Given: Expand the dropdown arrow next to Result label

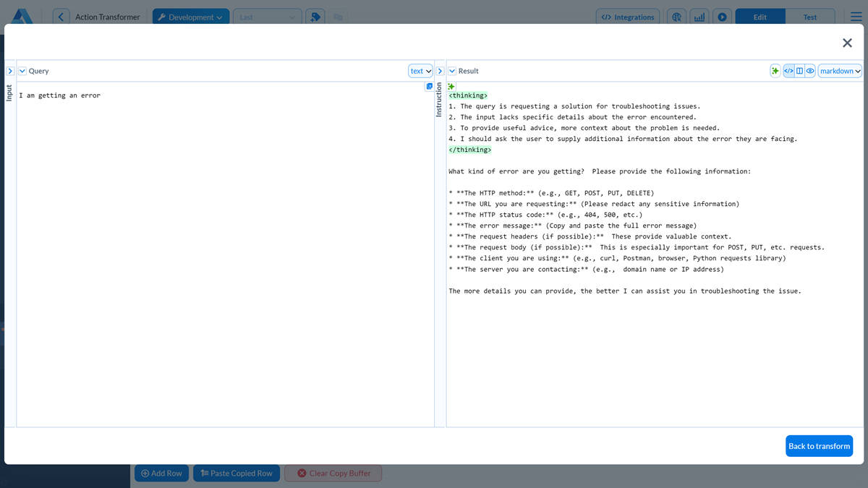Looking at the screenshot, I should [452, 70].
